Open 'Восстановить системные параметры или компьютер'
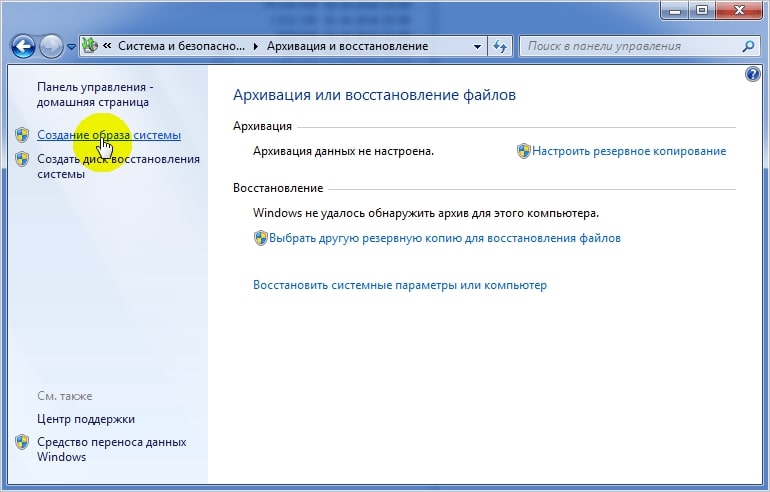Image resolution: width=770 pixels, height=492 pixels. [400, 285]
